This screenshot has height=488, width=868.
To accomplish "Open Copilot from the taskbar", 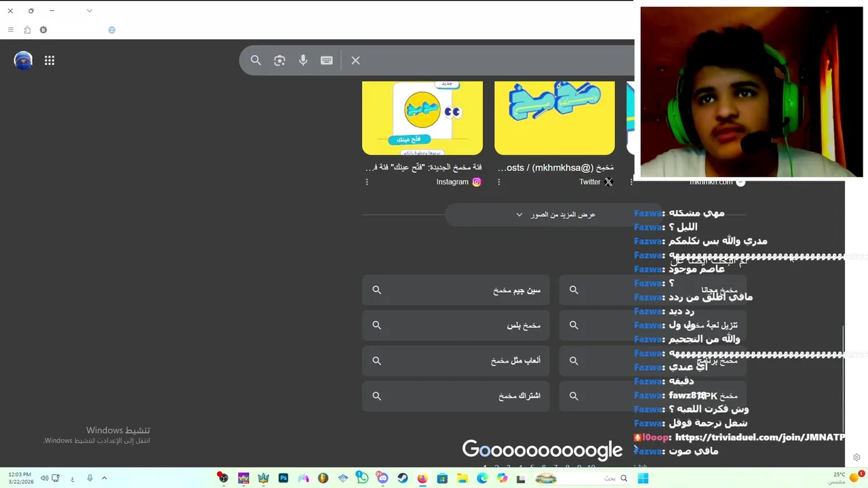I will 502,479.
